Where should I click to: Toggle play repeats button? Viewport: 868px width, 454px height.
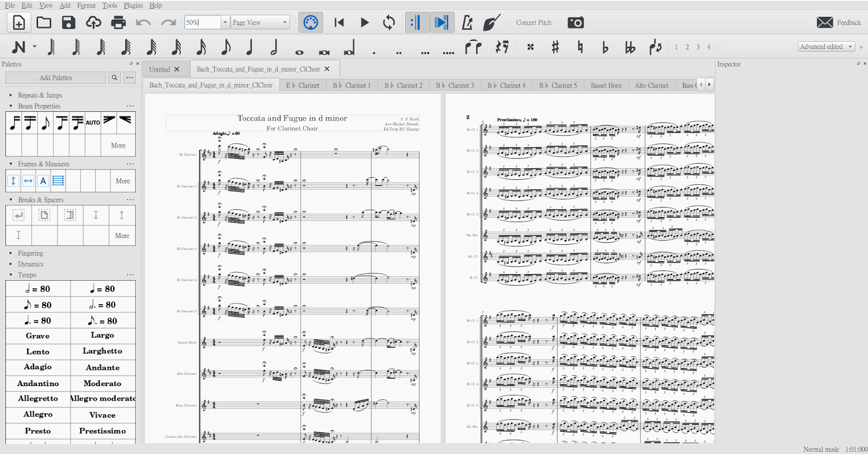(417, 22)
